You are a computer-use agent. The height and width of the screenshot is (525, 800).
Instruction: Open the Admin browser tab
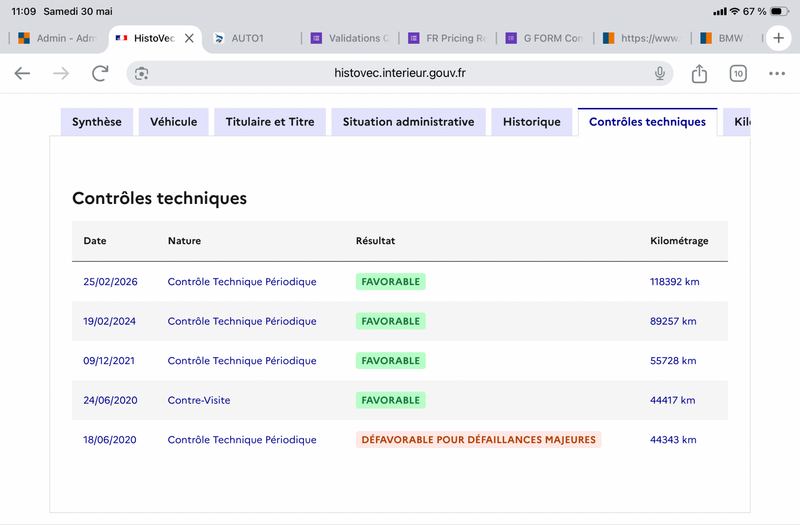[x=57, y=38]
